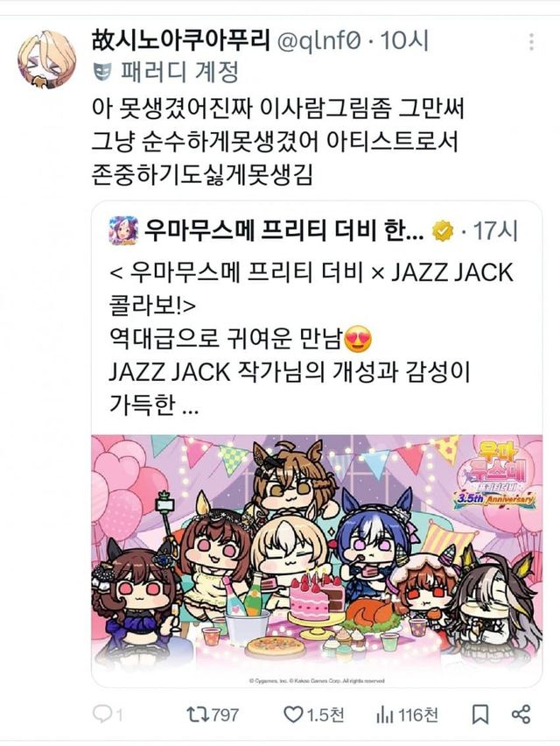
Task: View post analytics bar chart icon
Action: [407, 714]
